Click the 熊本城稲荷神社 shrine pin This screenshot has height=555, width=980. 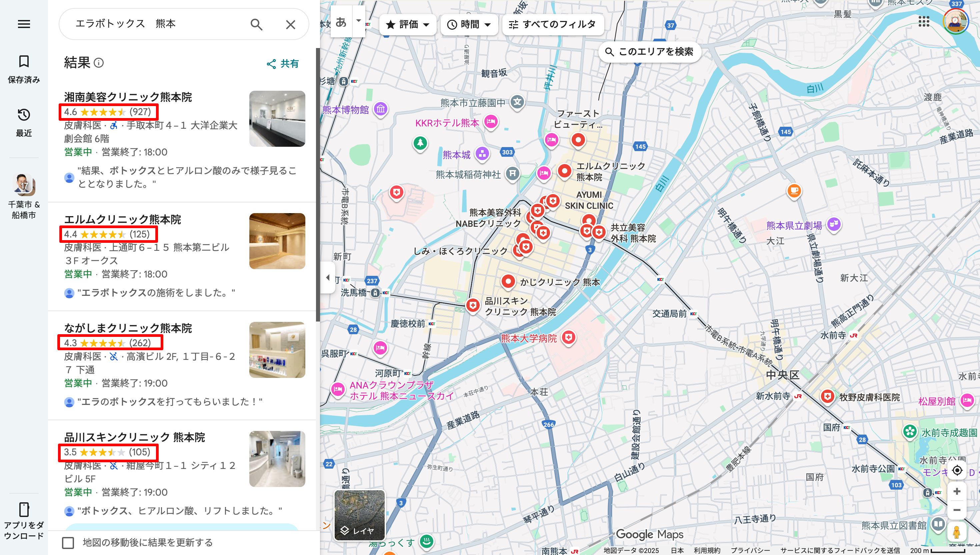513,173
